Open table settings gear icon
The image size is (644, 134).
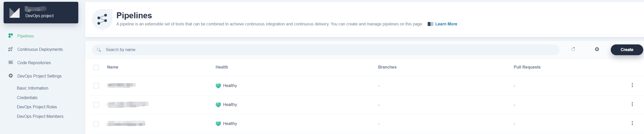597,49
